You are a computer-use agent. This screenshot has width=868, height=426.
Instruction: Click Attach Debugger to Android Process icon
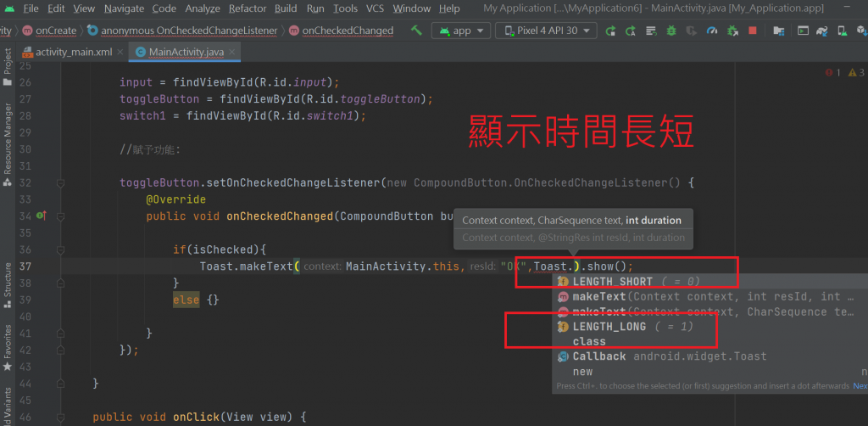point(732,31)
